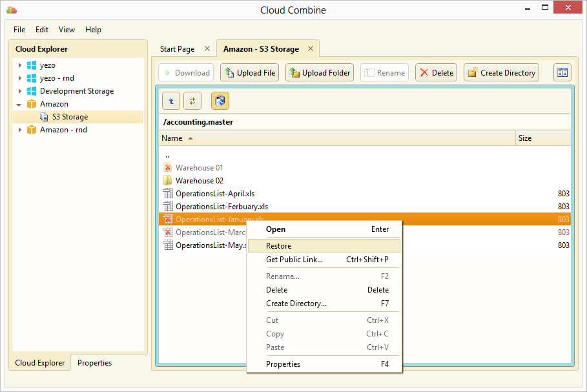The height and width of the screenshot is (392, 587).
Task: Expand the yezo tree node
Action: click(x=20, y=65)
